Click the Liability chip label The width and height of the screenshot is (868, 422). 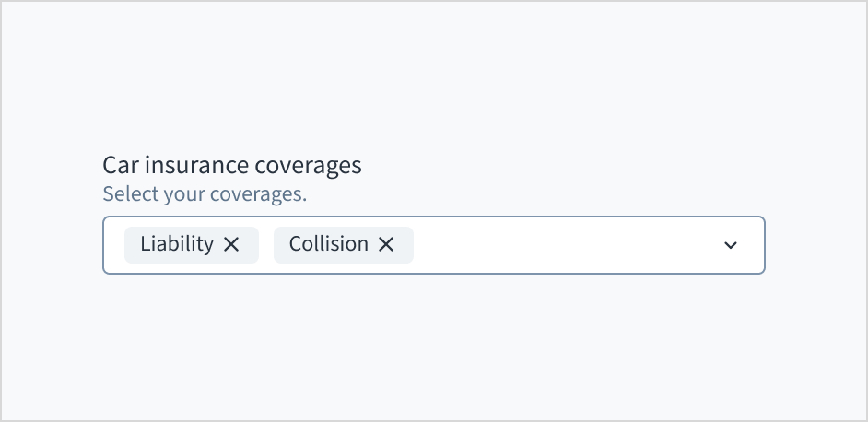(x=177, y=244)
